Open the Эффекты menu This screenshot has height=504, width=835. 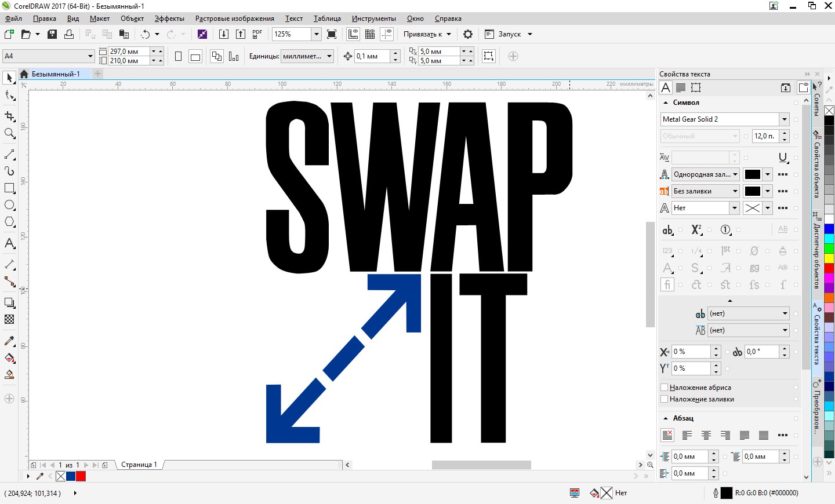coord(169,19)
